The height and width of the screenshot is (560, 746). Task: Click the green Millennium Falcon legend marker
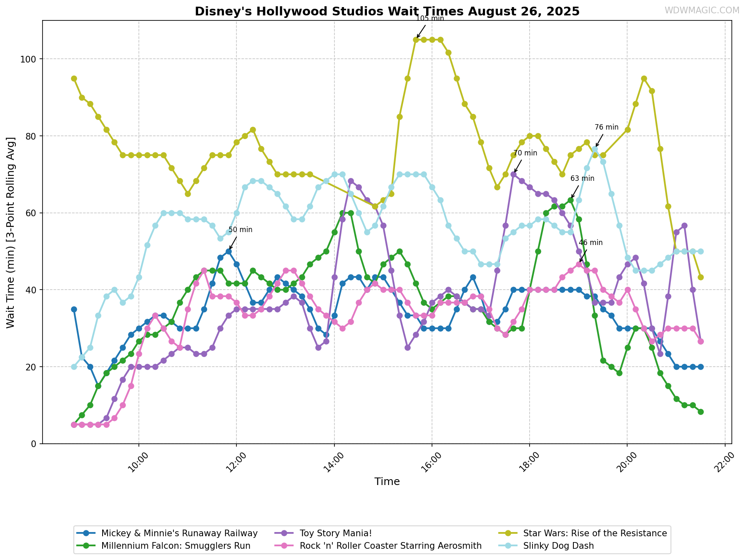tap(86, 546)
